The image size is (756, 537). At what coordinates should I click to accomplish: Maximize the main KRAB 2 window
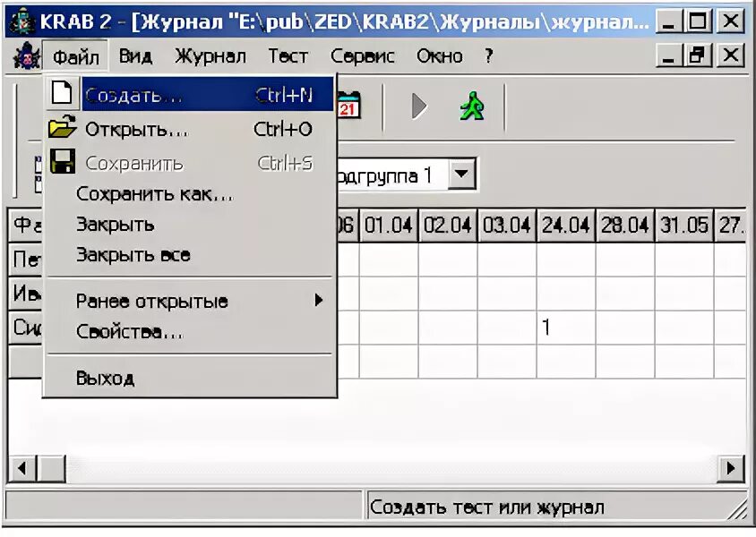click(x=698, y=21)
